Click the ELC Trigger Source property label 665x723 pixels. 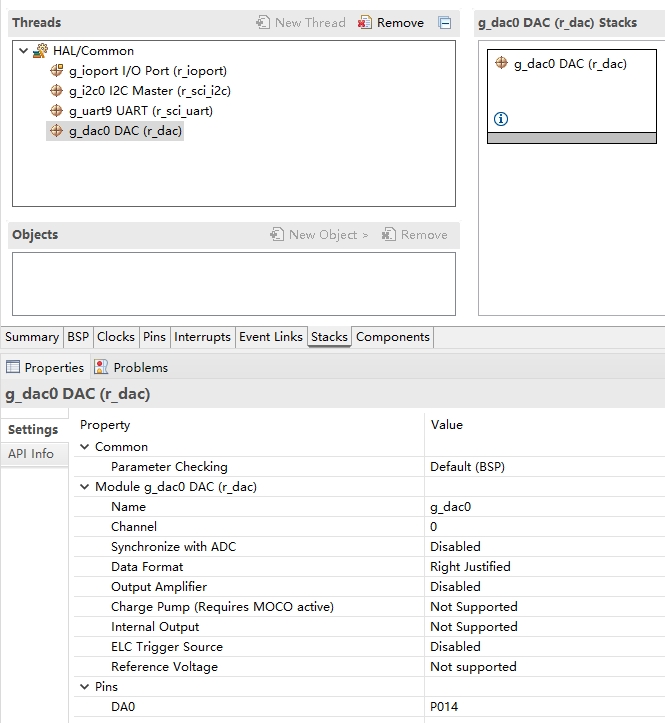tap(167, 647)
